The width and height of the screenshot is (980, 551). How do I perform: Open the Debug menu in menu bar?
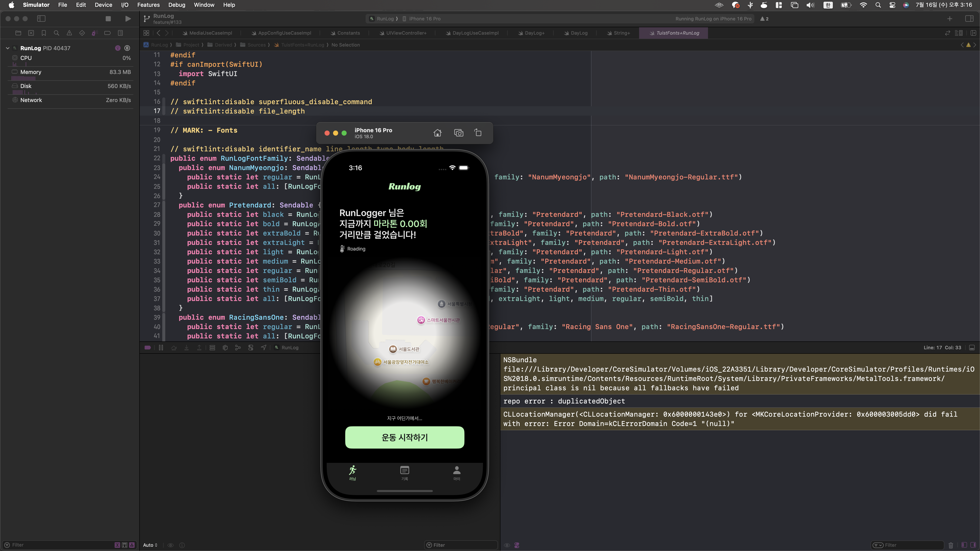tap(177, 5)
